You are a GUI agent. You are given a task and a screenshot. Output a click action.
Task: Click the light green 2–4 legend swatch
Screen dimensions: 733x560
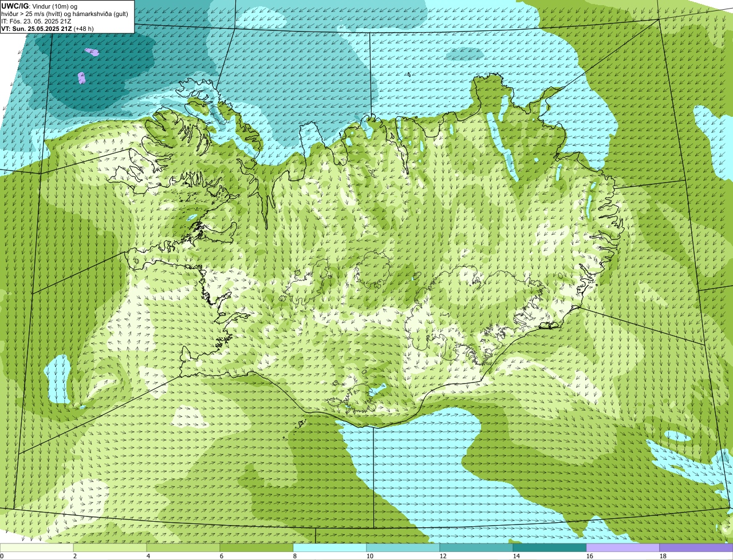pos(110,547)
